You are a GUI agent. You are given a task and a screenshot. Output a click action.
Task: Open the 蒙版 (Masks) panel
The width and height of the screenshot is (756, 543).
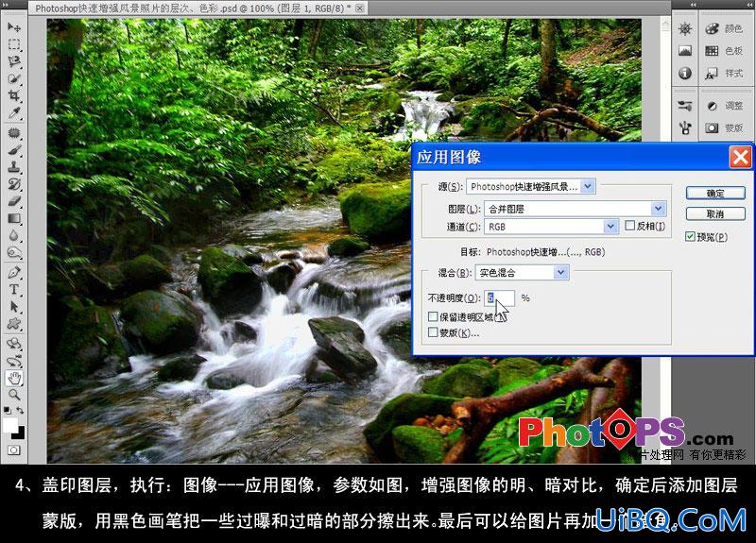(x=724, y=127)
